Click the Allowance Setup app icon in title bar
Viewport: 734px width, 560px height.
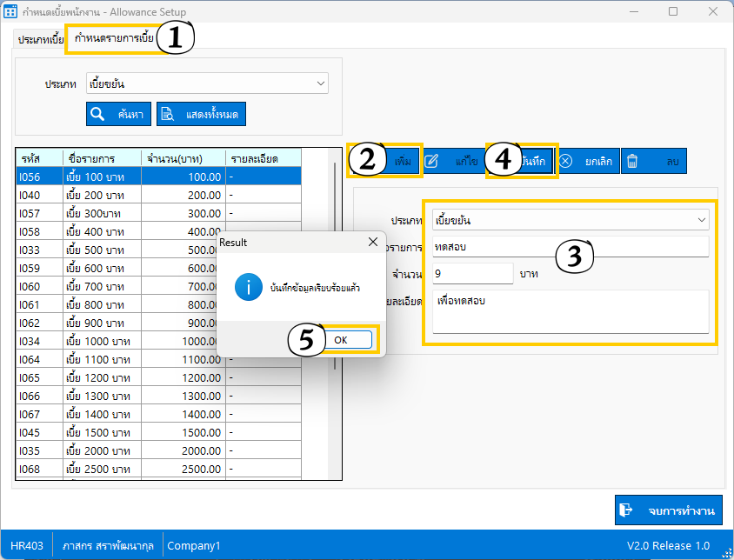coord(12,12)
